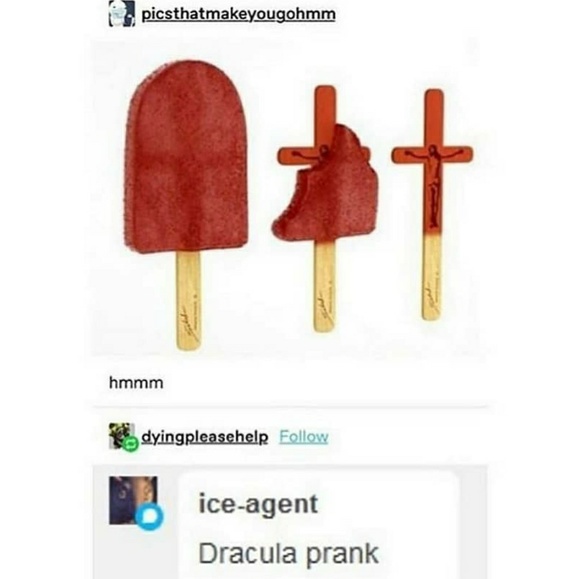Click the picsthatmakeyougohmm username link
Viewport: 580px width, 579px height.
pos(239,14)
